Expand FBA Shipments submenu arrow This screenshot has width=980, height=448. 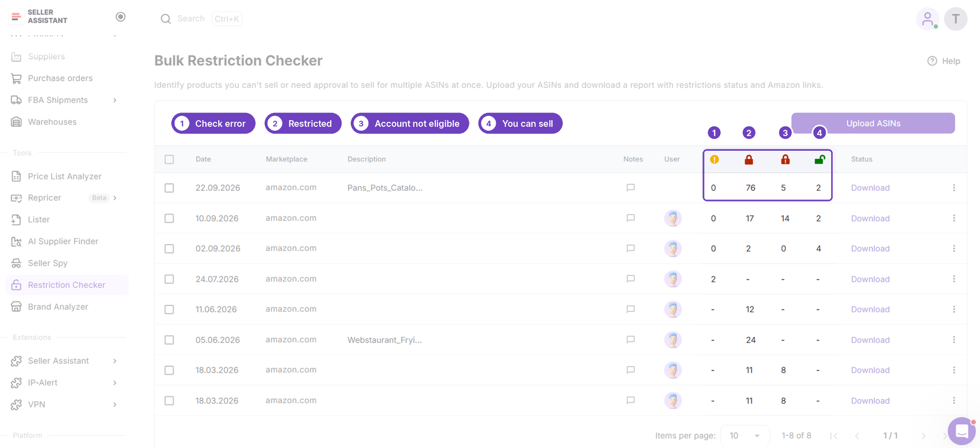[x=115, y=100]
